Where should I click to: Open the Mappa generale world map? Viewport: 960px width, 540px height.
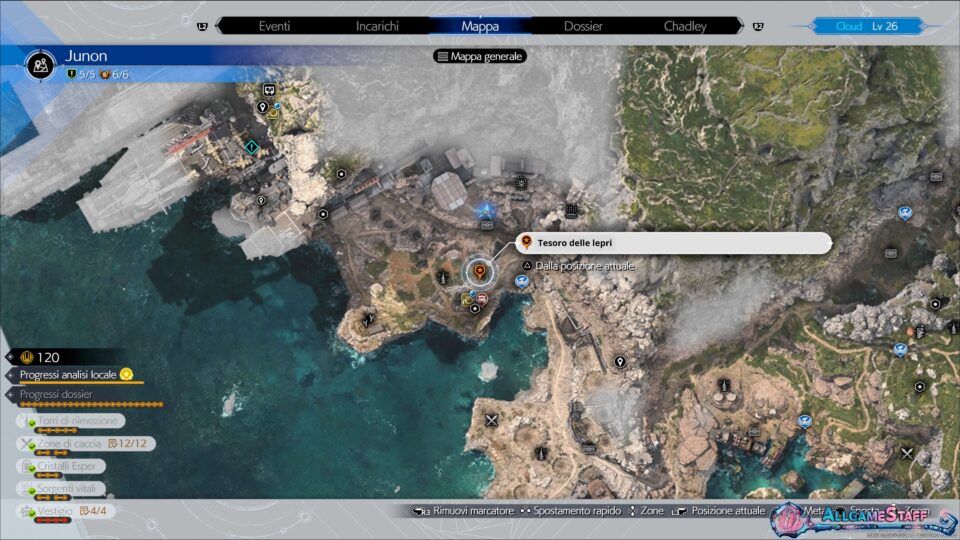[x=480, y=56]
